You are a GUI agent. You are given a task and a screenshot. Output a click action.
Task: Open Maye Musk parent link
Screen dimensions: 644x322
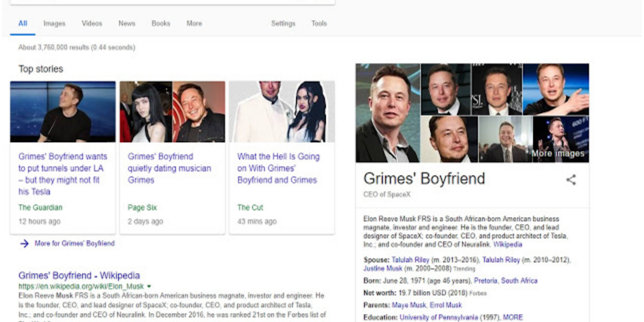409,305
